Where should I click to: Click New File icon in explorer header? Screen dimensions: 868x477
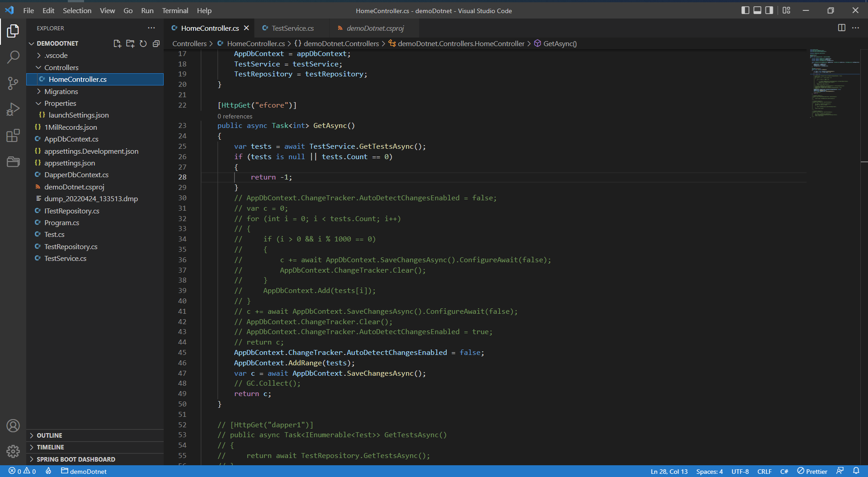pyautogui.click(x=117, y=43)
